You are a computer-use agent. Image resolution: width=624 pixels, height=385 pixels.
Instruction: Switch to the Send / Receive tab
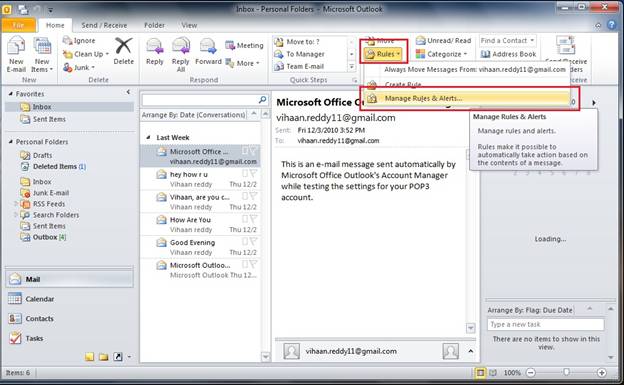coord(104,25)
